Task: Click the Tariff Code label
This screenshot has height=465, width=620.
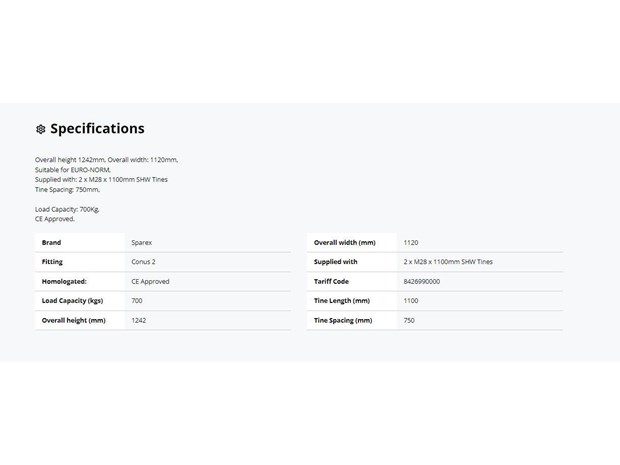Action: [331, 282]
